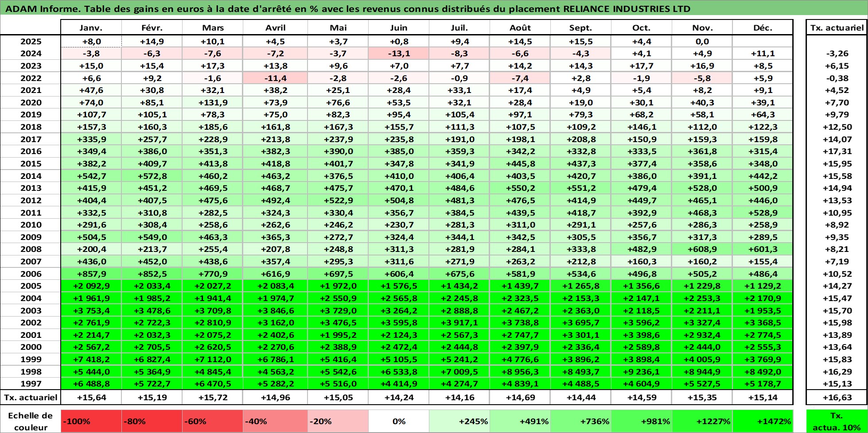The width and height of the screenshot is (868, 433).
Task: Click the -100% red color scale swatch
Action: tap(91, 421)
